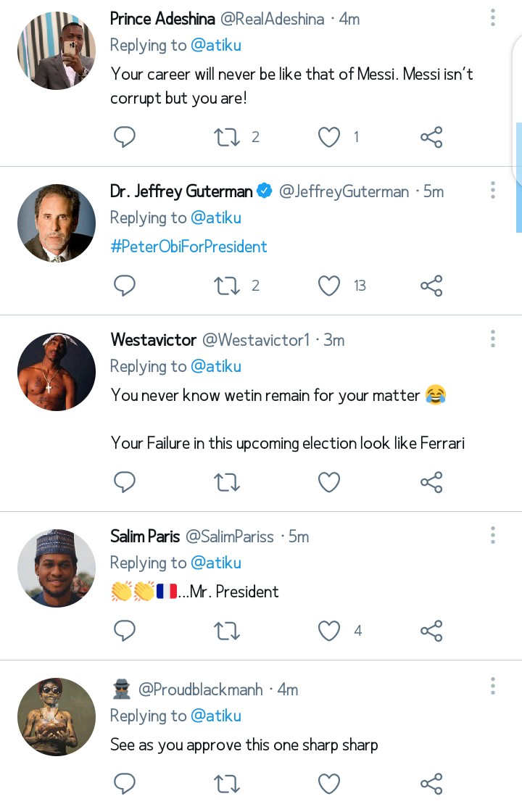Reply to Prince Adeshina's tweet

pyautogui.click(x=125, y=137)
